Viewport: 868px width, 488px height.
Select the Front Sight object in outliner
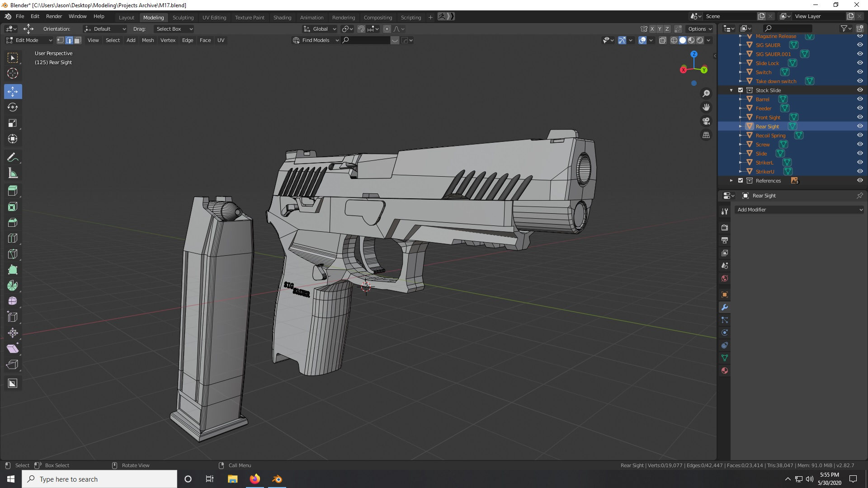coord(768,117)
